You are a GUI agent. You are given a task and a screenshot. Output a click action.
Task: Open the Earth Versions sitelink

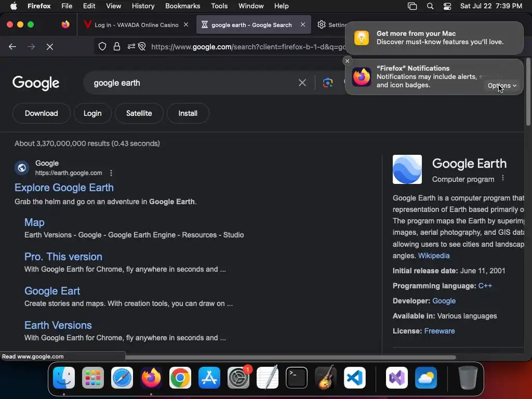tap(58, 325)
